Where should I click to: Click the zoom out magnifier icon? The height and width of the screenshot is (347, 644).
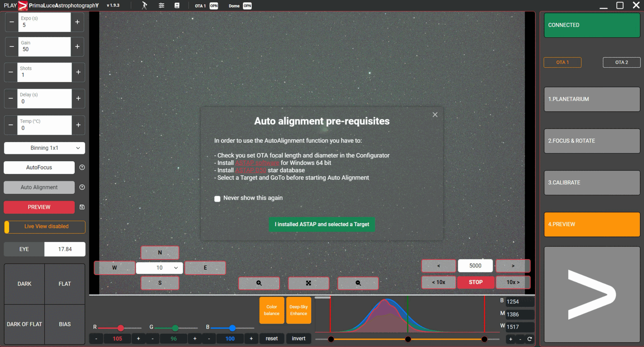point(358,283)
